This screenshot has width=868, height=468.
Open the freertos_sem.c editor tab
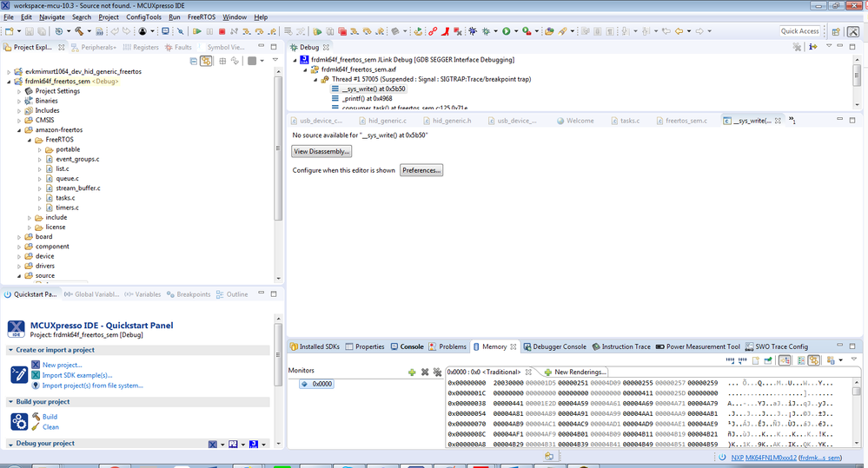(682, 121)
